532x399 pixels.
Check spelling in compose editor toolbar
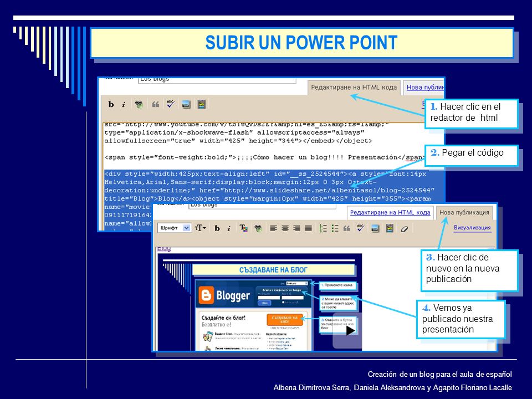[x=360, y=228]
